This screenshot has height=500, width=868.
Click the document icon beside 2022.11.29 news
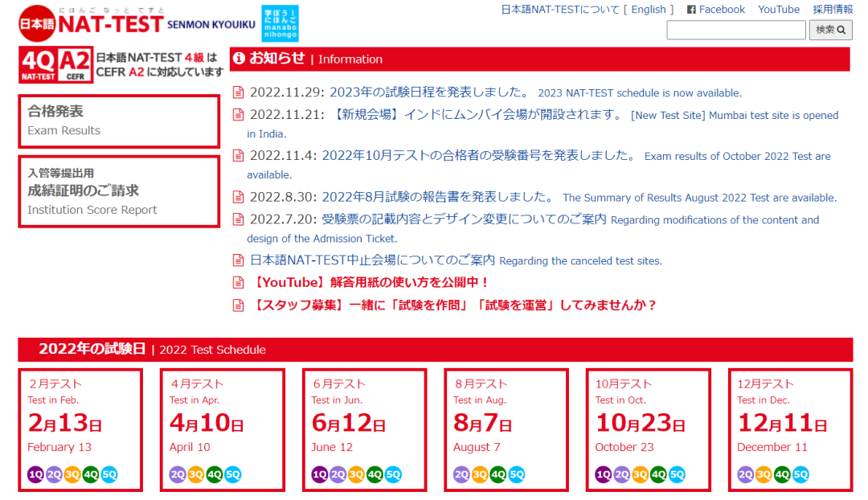tap(238, 92)
